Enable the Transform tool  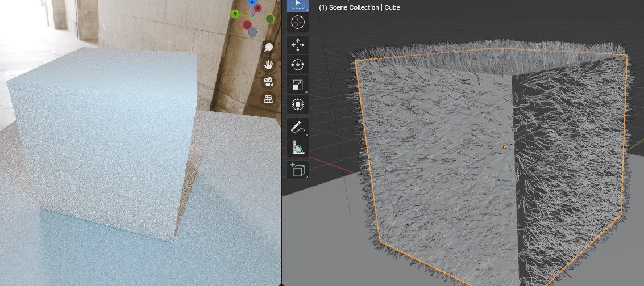coord(298,104)
